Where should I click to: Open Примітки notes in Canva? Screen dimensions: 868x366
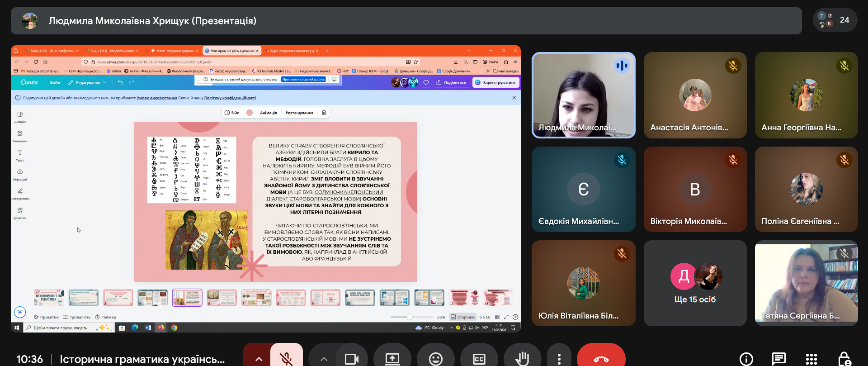point(46,317)
